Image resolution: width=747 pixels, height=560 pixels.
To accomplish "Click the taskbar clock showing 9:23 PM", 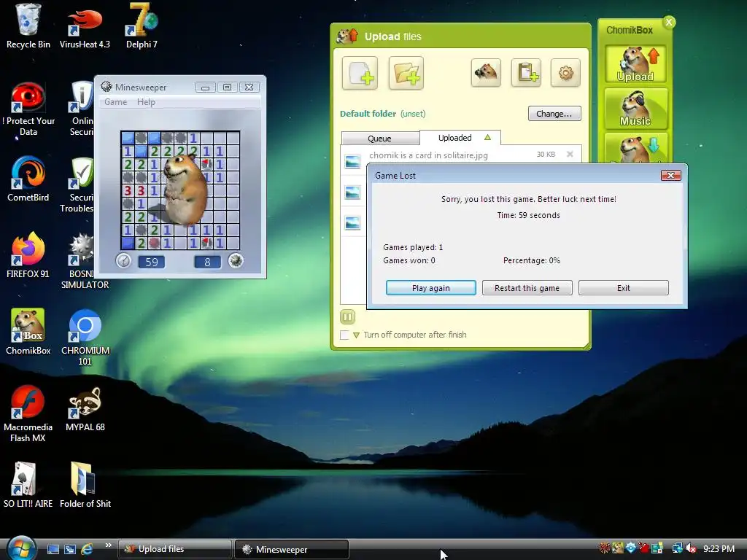I will click(719, 548).
